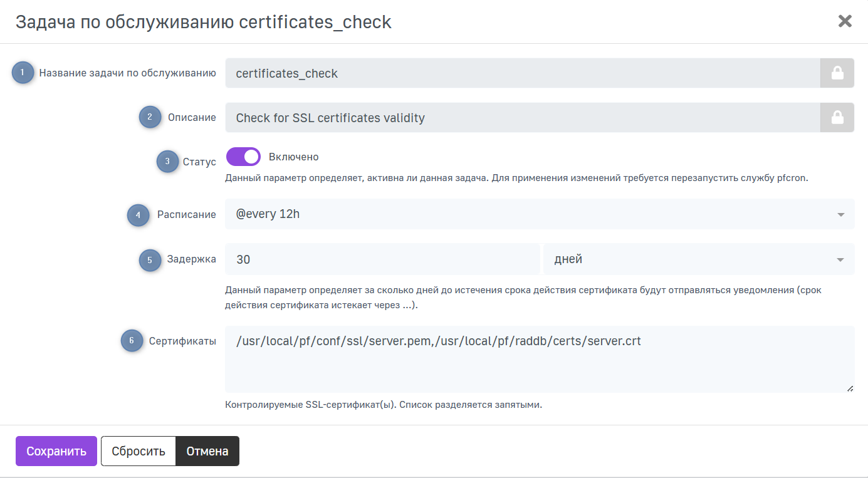Disable the Статус toggle switch
868x478 pixels.
pos(243,157)
